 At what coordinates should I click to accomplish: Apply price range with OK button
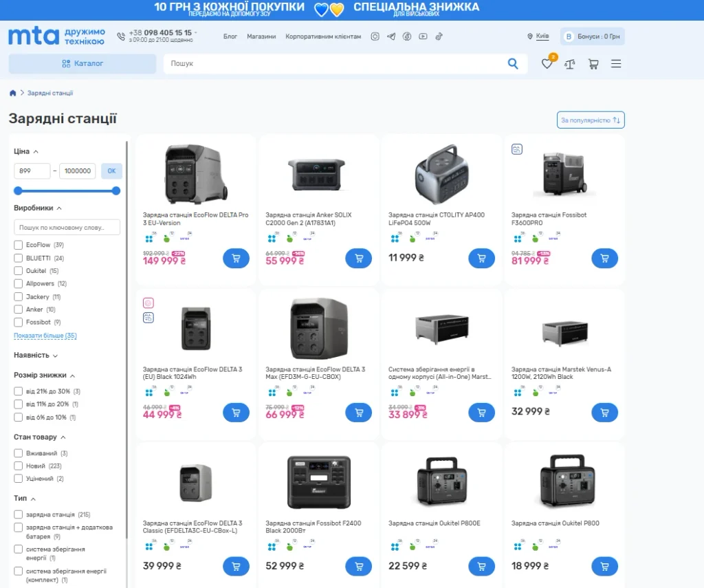coord(112,171)
